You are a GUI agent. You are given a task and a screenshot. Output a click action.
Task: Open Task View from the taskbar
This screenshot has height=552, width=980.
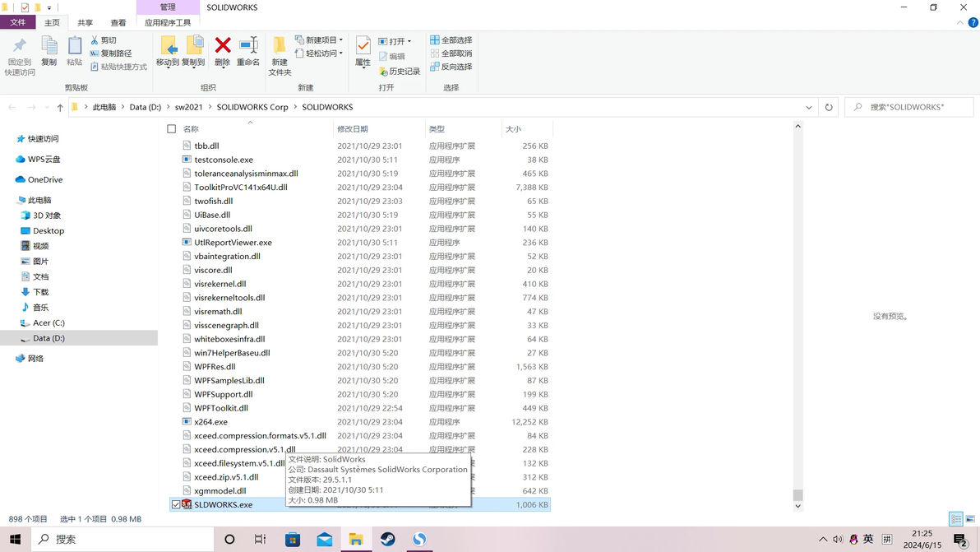click(x=261, y=539)
